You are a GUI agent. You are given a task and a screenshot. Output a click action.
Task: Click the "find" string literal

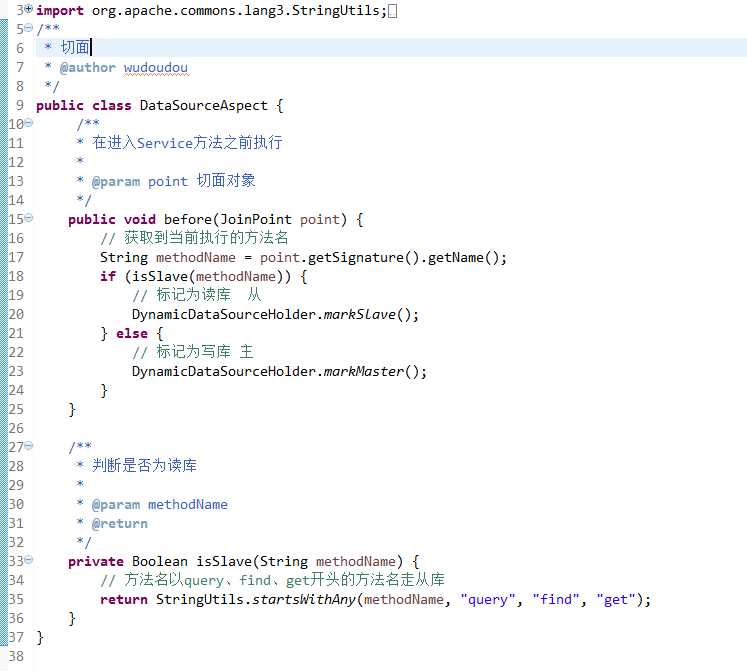point(555,599)
